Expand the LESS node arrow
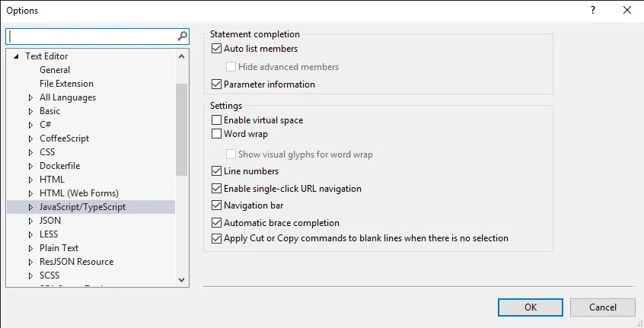 [30, 234]
